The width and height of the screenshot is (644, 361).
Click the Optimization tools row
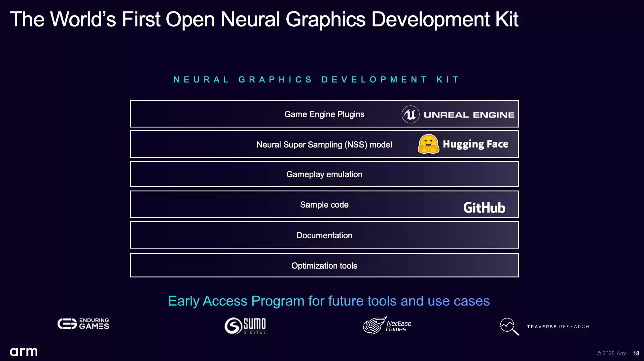tap(324, 266)
